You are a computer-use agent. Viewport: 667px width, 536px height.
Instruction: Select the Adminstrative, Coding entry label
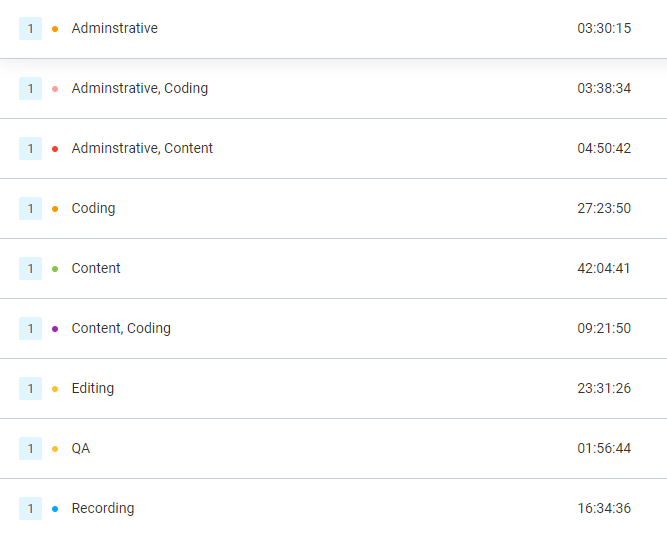point(140,88)
